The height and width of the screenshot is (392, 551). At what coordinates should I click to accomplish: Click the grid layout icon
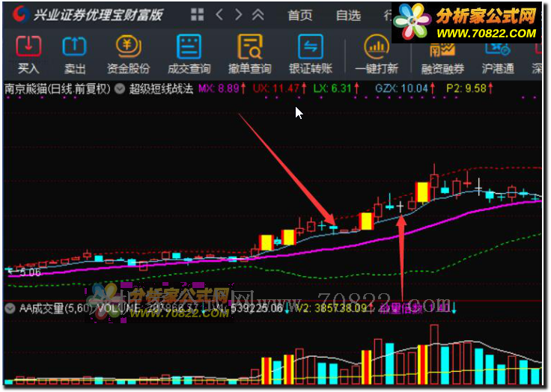(x=197, y=15)
